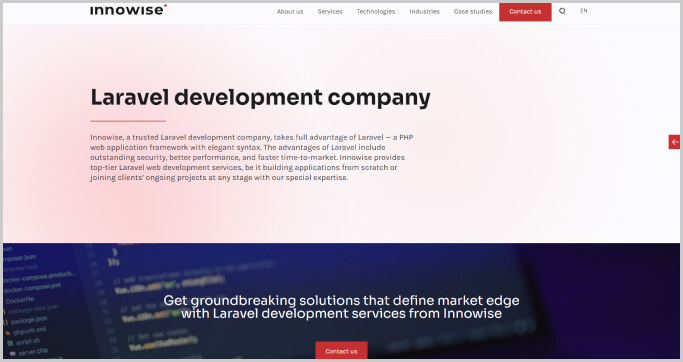Click Dockerfile in the background code image
Image resolution: width=683 pixels, height=362 pixels.
tap(20, 300)
